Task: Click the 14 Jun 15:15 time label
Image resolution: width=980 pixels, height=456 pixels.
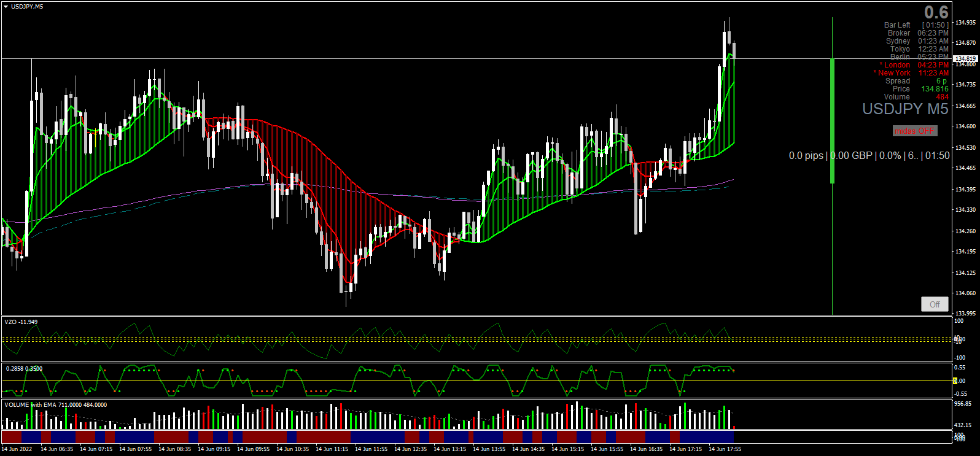Action: point(567,449)
